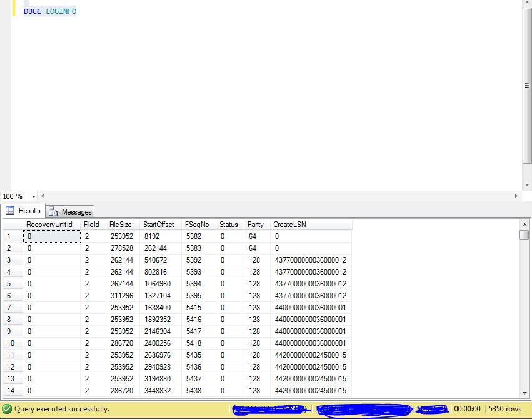Select the RecoveryUnitId column header
Viewport: 532px width, 419px height.
click(51, 224)
